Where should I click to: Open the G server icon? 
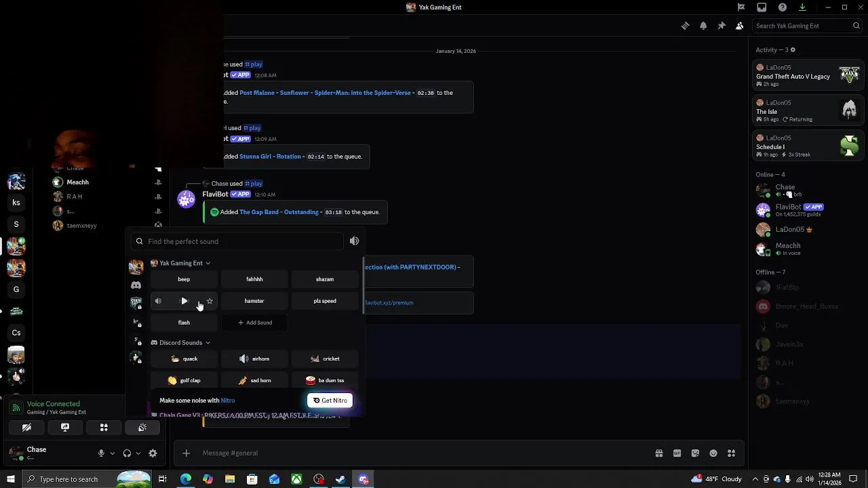[16, 289]
